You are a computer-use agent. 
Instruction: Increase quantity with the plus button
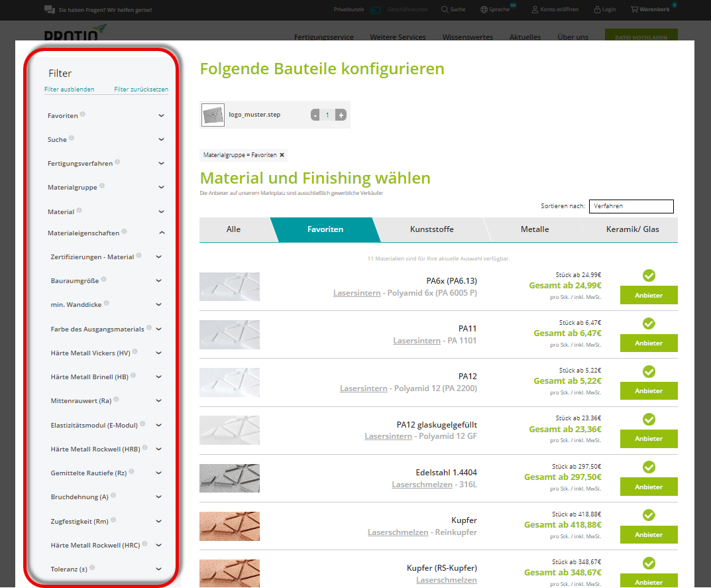coord(341,115)
